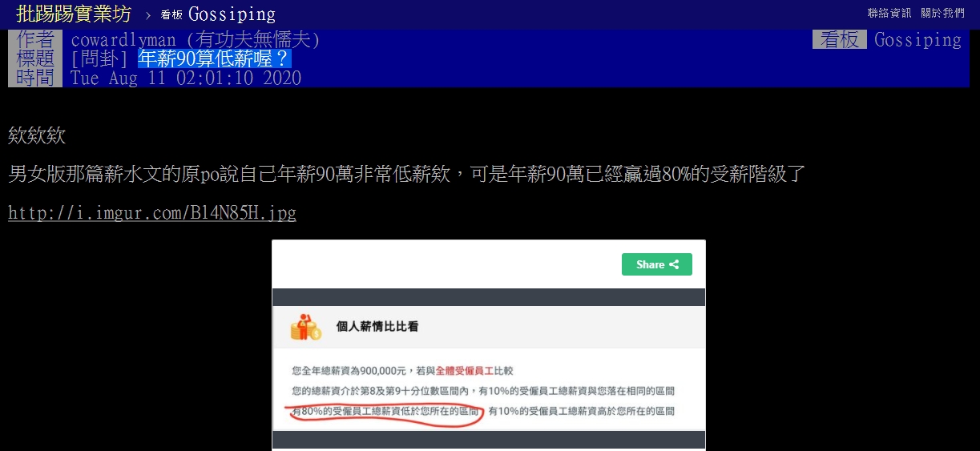Click the breadcrumb arrow after 批踢踢實業坊
This screenshot has width=980, height=451.
(148, 15)
